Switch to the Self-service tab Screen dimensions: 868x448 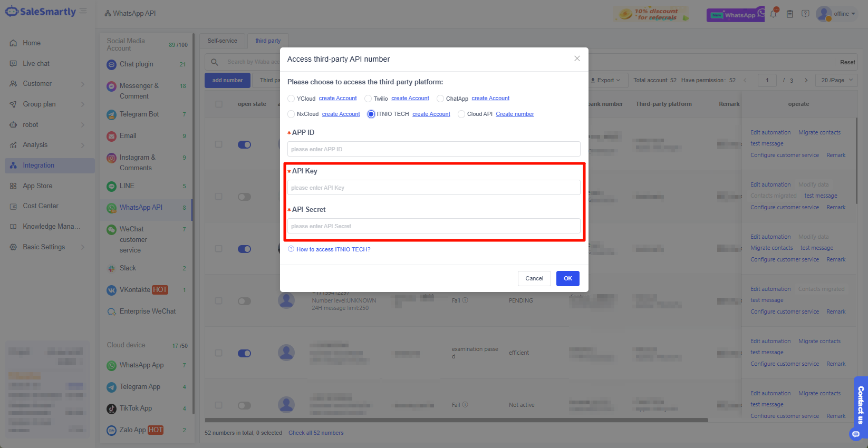[222, 41]
